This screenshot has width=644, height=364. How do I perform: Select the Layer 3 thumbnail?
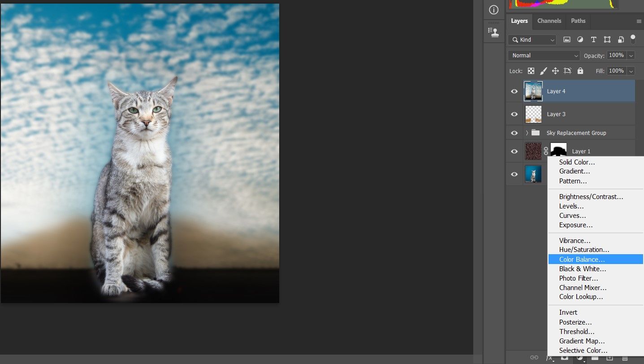(533, 114)
